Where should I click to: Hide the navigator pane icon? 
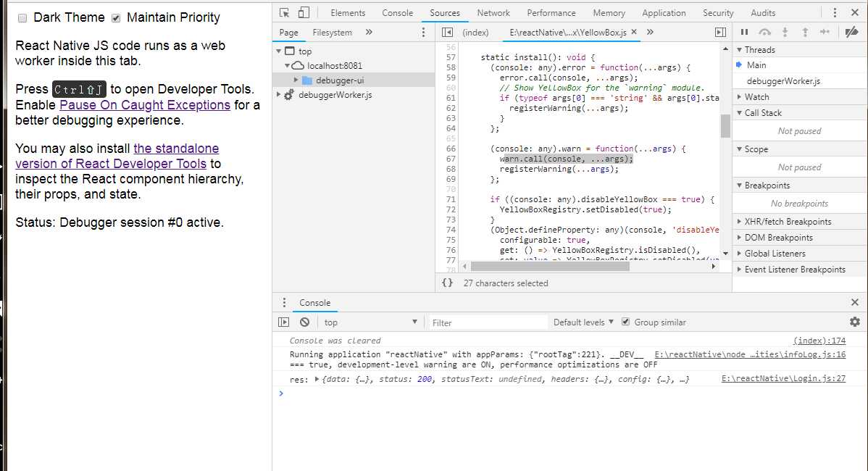point(447,32)
